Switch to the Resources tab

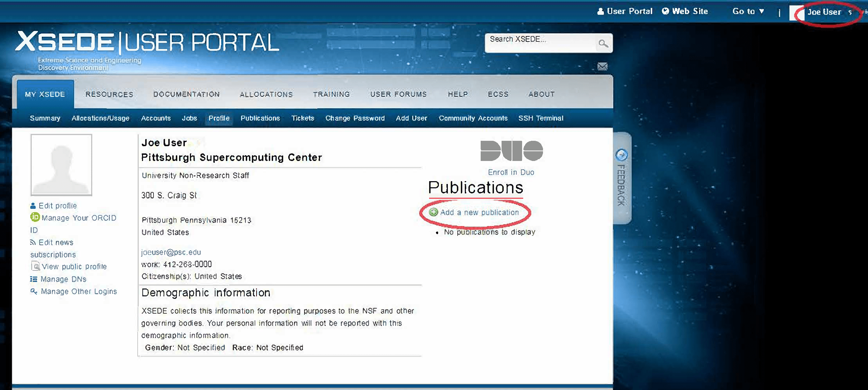click(110, 94)
